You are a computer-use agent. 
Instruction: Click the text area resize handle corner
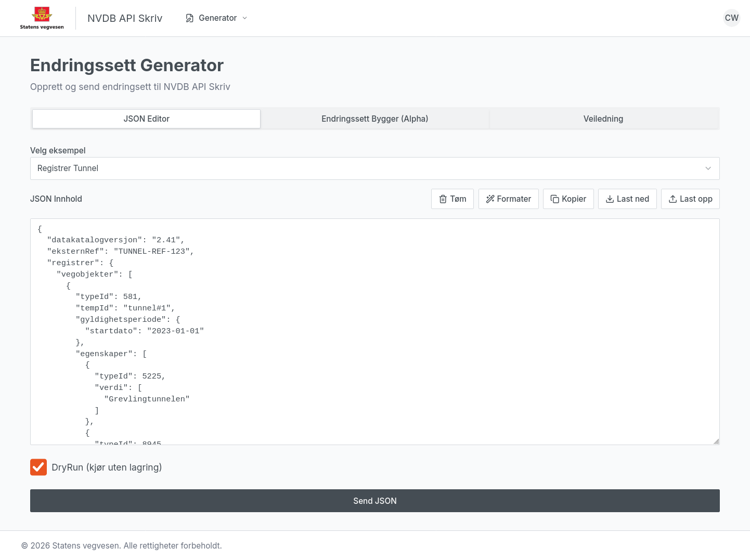[716, 441]
